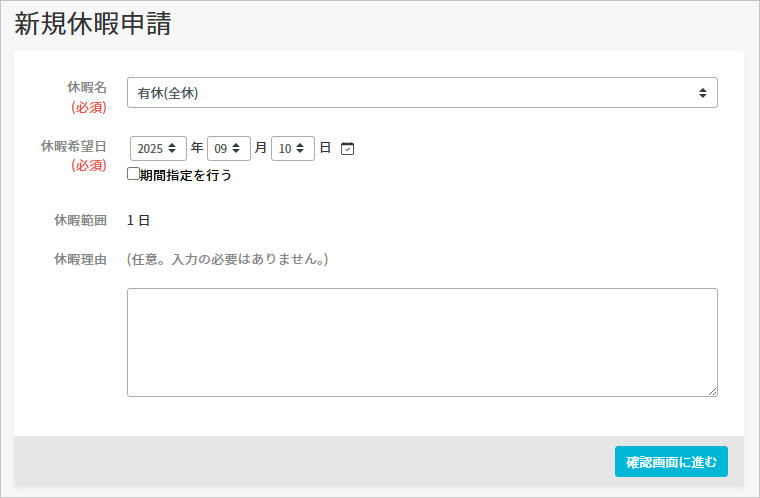Expand the day selector showing 10
This screenshot has width=760, height=498.
[292, 149]
